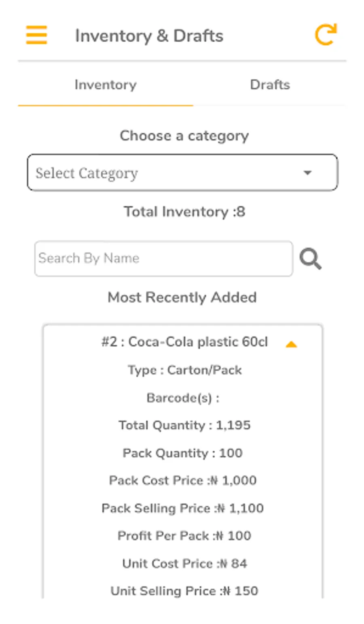
Task: Click the Total Quantity 1,195 row
Action: [x=184, y=425]
